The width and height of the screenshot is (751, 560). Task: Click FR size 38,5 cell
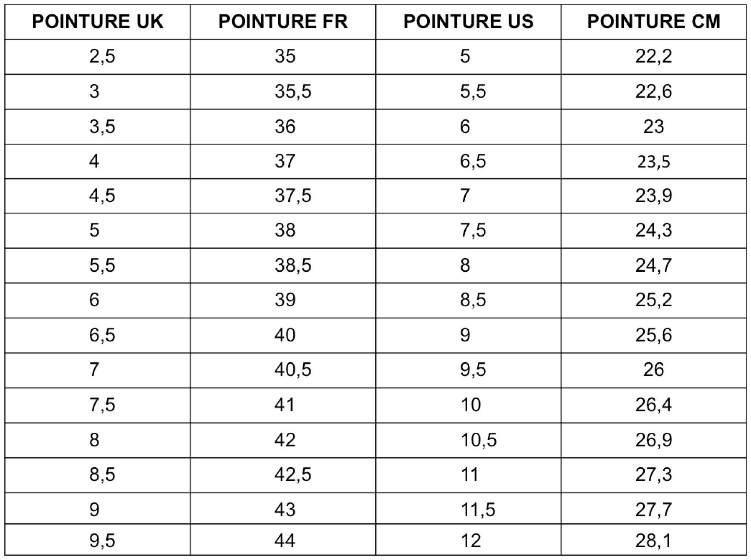point(293,265)
